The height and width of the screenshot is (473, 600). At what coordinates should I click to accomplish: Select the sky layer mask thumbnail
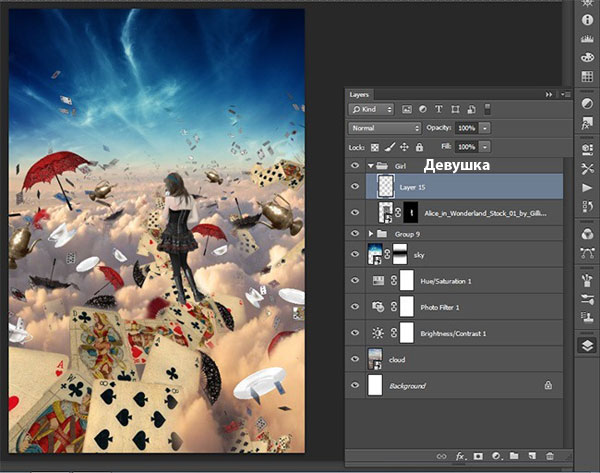[400, 254]
